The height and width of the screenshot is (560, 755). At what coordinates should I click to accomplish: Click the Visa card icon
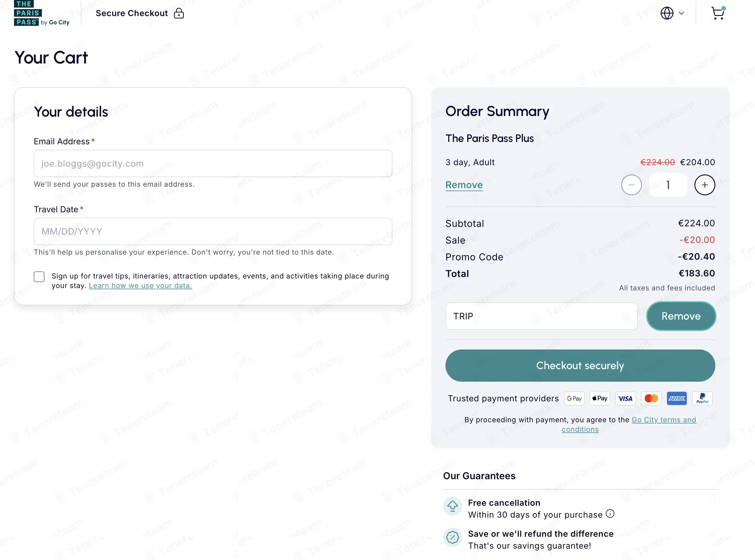(x=625, y=398)
